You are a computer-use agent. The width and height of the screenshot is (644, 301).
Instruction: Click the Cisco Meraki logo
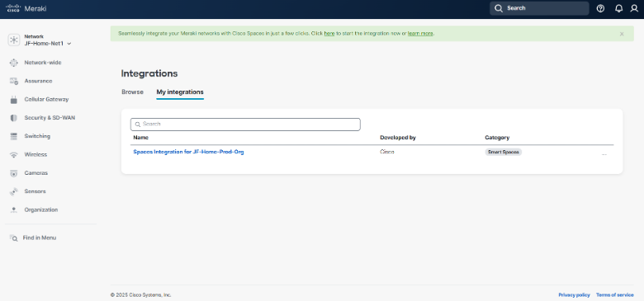pyautogui.click(x=26, y=8)
